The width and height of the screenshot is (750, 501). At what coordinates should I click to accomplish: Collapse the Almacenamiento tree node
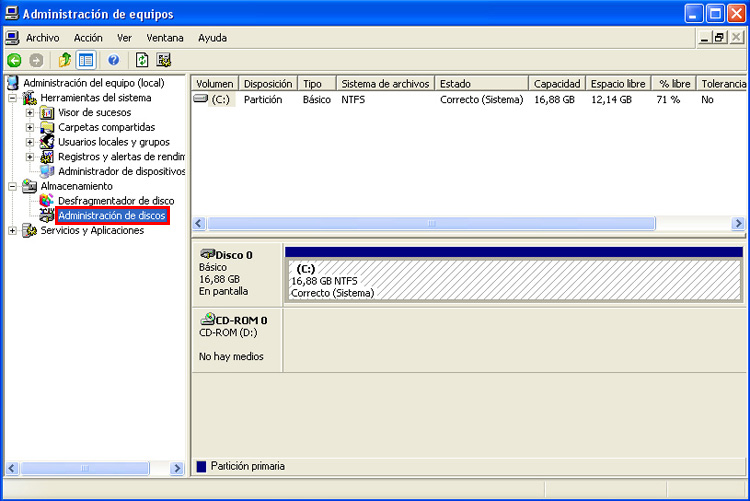pyautogui.click(x=12, y=187)
